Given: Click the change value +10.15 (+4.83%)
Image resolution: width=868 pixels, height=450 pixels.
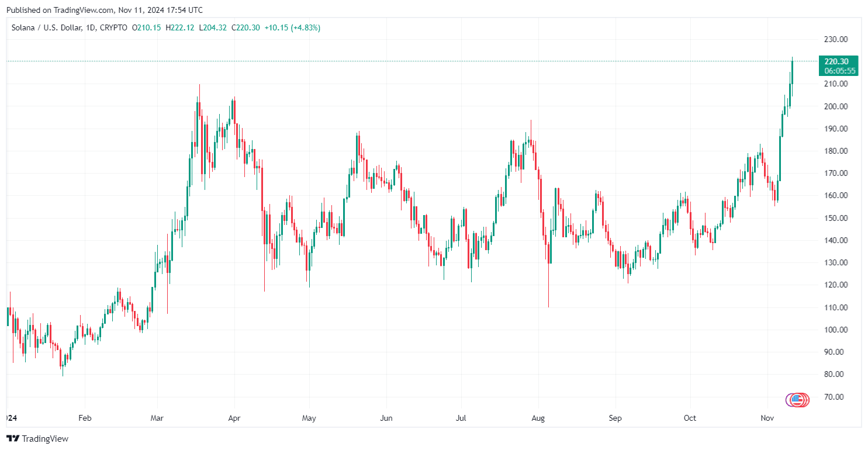Looking at the screenshot, I should (292, 27).
